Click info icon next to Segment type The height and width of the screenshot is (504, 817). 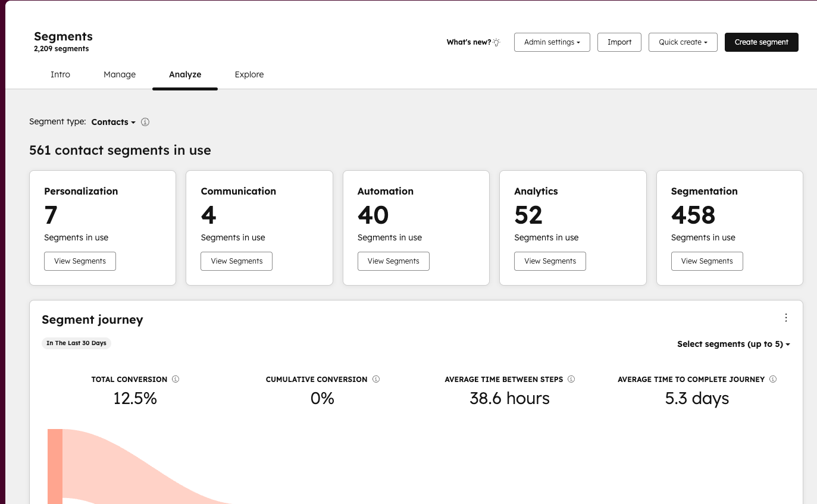145,122
